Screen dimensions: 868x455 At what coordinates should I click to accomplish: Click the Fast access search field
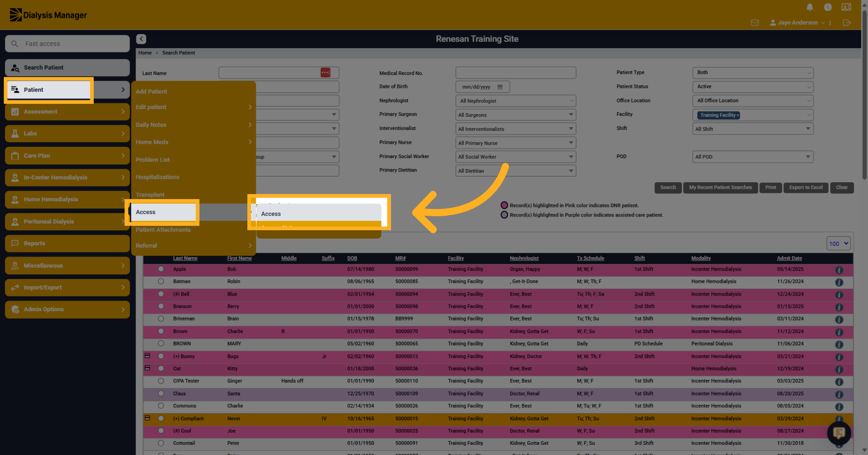point(67,44)
